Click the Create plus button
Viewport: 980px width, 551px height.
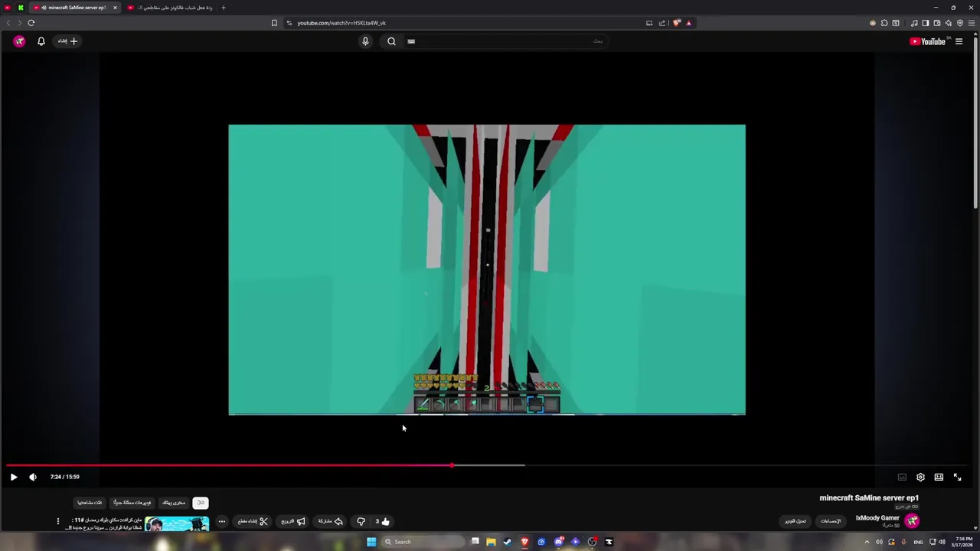[68, 41]
